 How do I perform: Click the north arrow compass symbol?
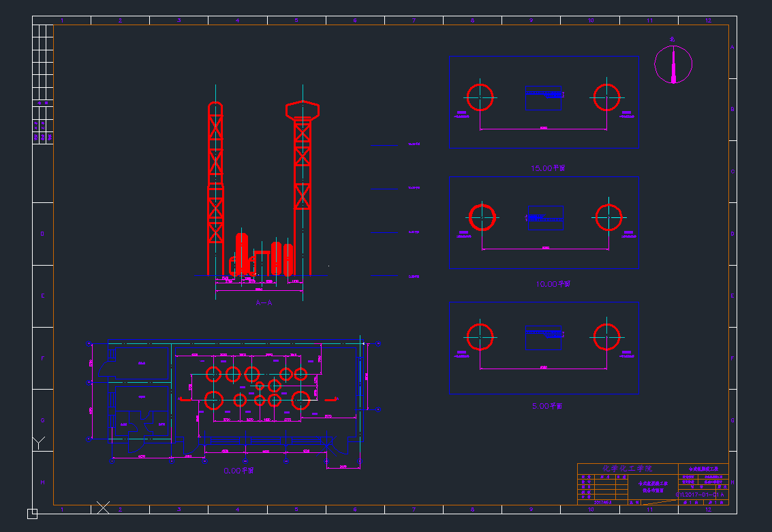(x=673, y=65)
